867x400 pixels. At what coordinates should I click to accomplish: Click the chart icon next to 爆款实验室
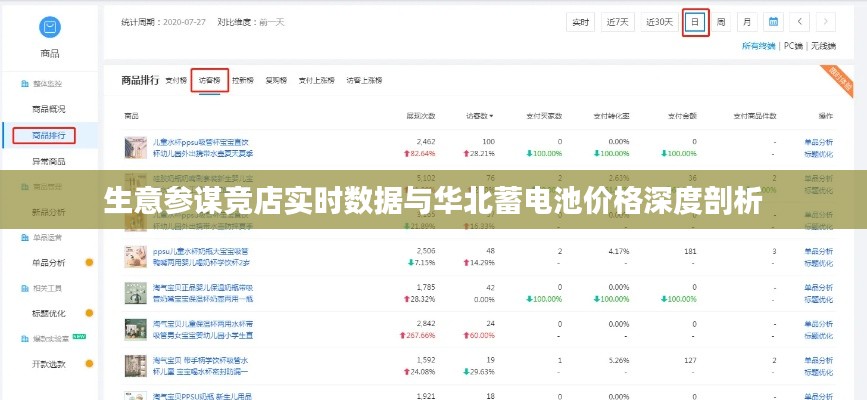[x=24, y=339]
